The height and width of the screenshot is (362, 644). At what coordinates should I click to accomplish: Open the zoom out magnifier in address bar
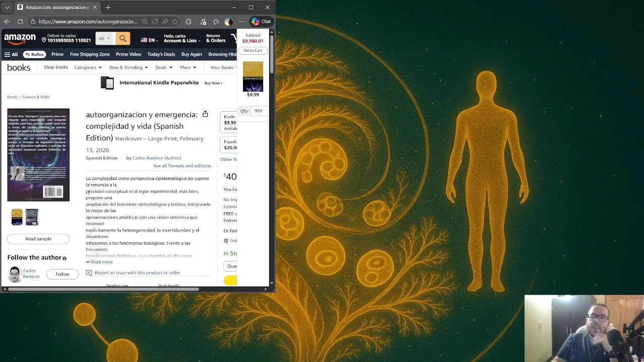(x=144, y=22)
